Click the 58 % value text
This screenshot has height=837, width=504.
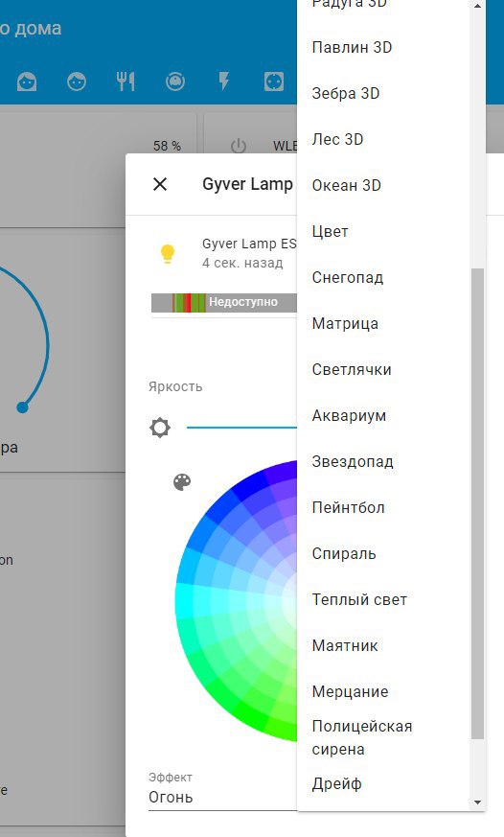tap(167, 146)
